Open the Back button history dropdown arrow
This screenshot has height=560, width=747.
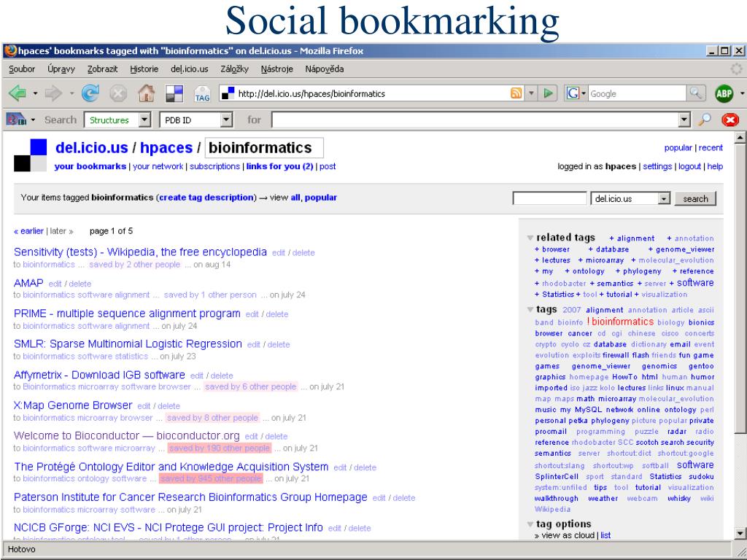(x=35, y=93)
